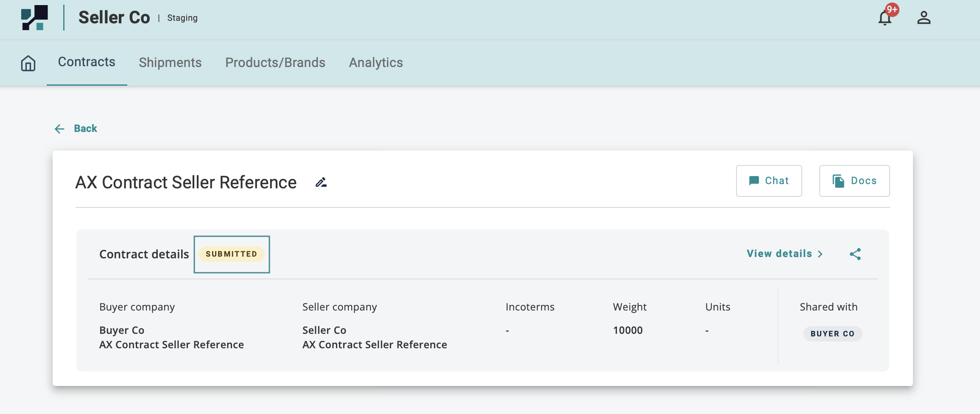The width and height of the screenshot is (980, 414).
Task: Share the contract via share icon
Action: pyautogui.click(x=855, y=254)
